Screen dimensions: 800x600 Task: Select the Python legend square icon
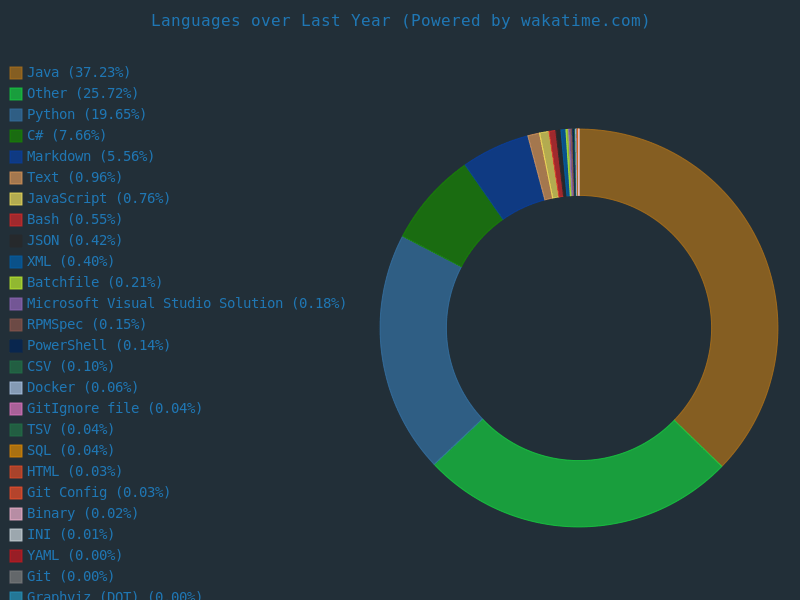pos(16,113)
